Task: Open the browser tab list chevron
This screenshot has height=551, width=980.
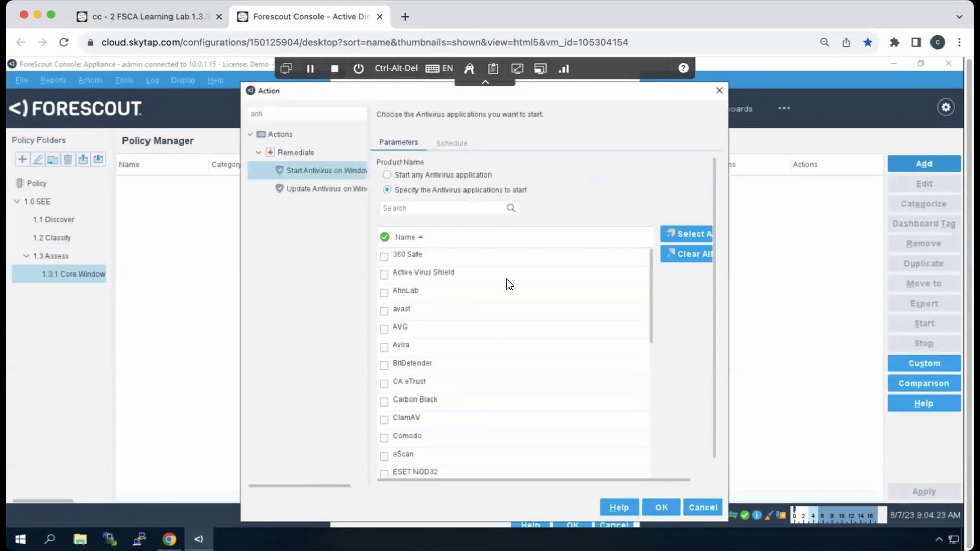Action: click(959, 17)
